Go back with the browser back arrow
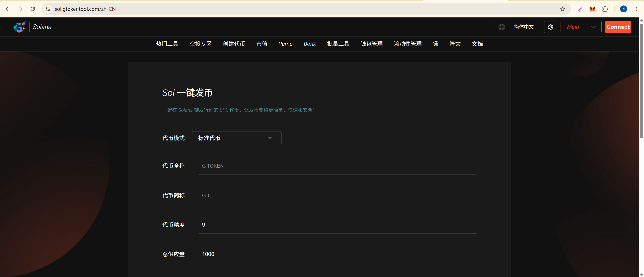The width and height of the screenshot is (644, 277). tap(8, 9)
